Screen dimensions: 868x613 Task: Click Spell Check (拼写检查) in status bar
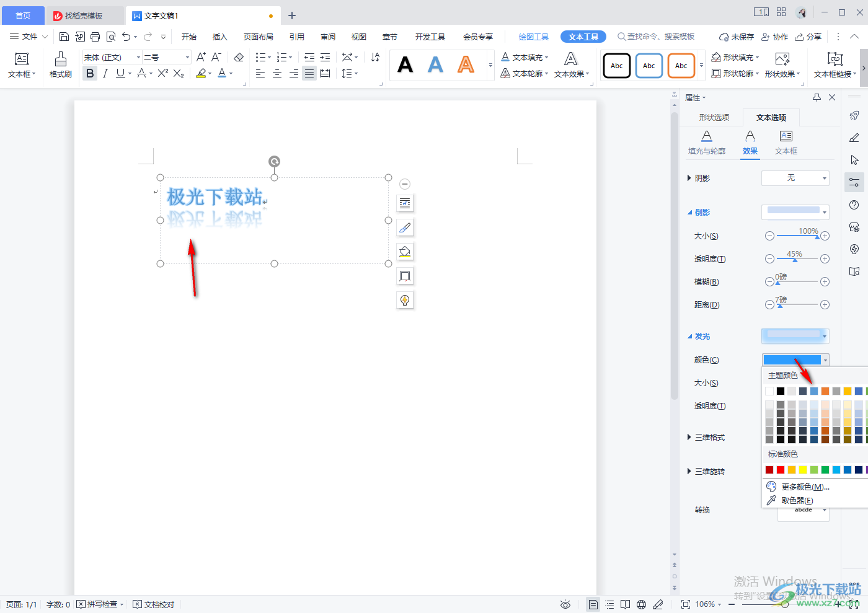(100, 604)
